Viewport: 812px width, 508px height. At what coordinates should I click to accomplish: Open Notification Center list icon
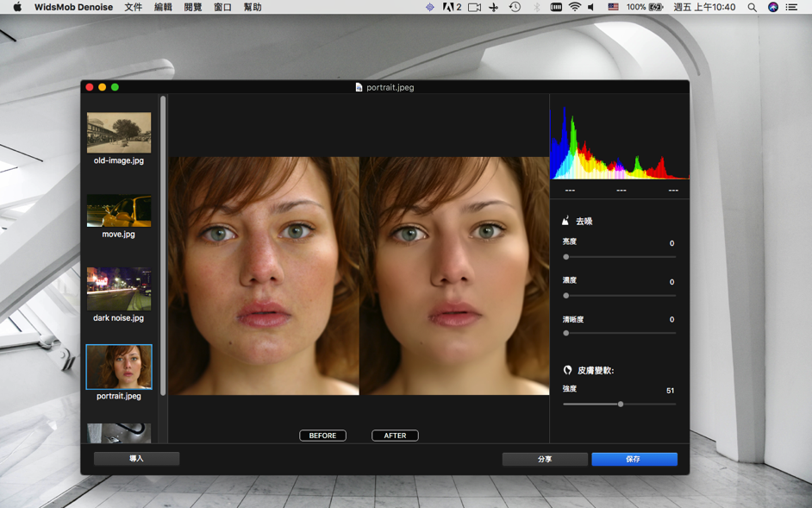pos(791,7)
